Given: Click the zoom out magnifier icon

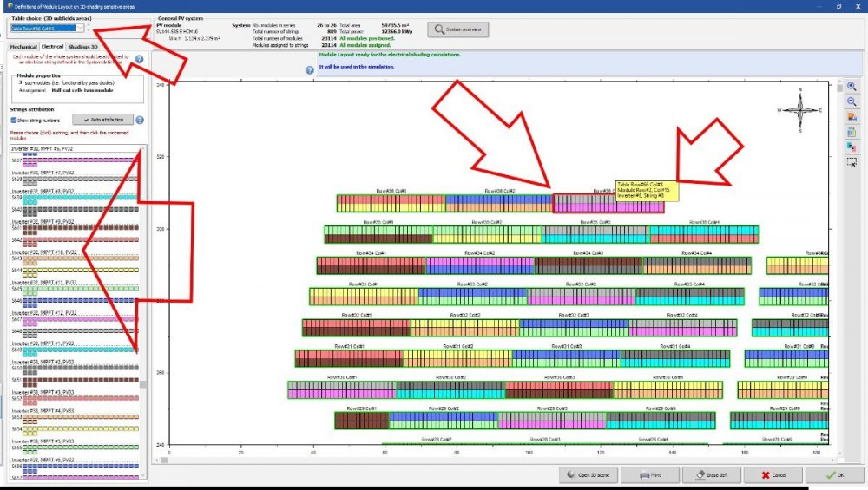Looking at the screenshot, I should pos(851,101).
